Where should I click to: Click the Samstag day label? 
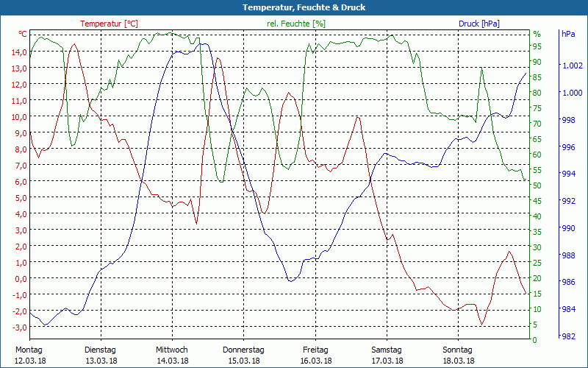(x=387, y=350)
